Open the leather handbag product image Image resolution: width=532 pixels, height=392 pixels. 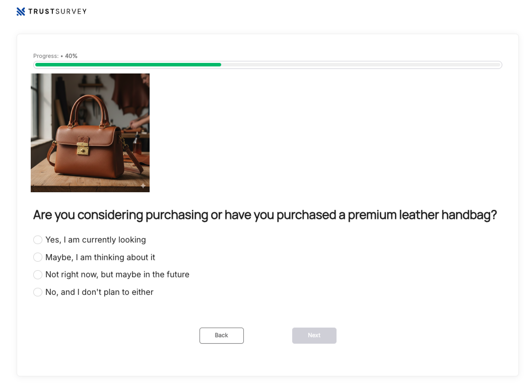(90, 133)
